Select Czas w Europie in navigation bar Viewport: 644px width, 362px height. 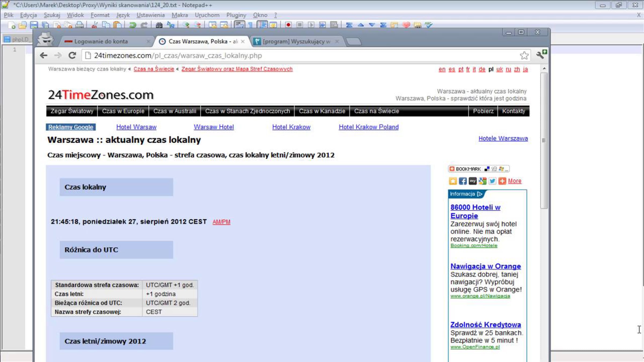tap(123, 111)
